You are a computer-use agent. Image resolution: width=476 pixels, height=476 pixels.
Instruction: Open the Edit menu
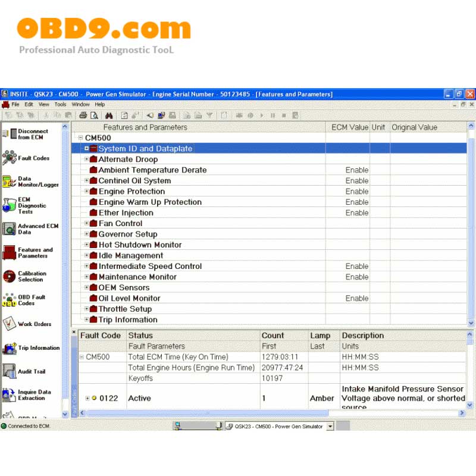tap(29, 105)
